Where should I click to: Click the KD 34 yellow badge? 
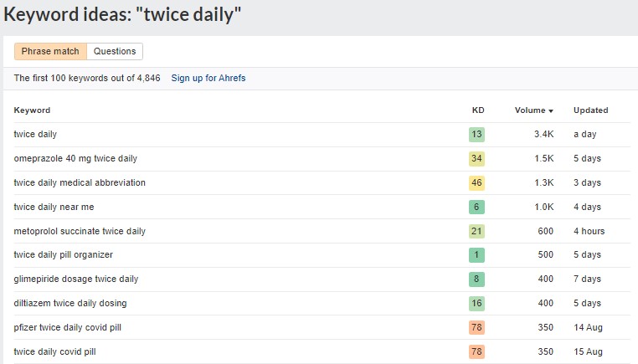pyautogui.click(x=476, y=159)
